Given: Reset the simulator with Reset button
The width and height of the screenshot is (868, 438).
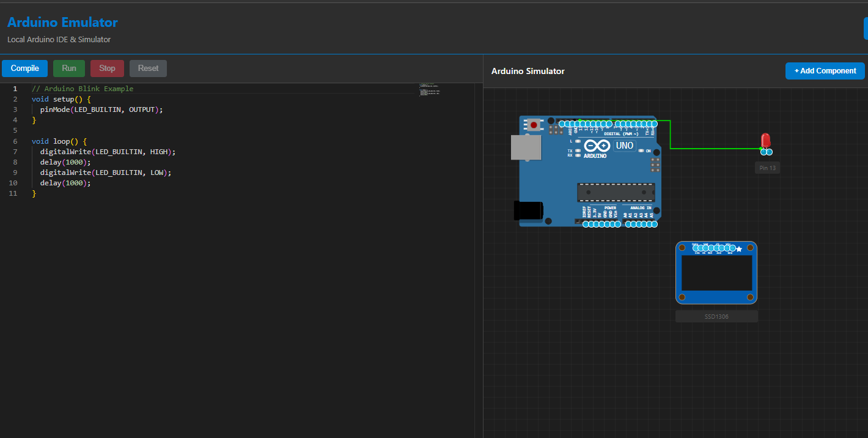Looking at the screenshot, I should 148,69.
